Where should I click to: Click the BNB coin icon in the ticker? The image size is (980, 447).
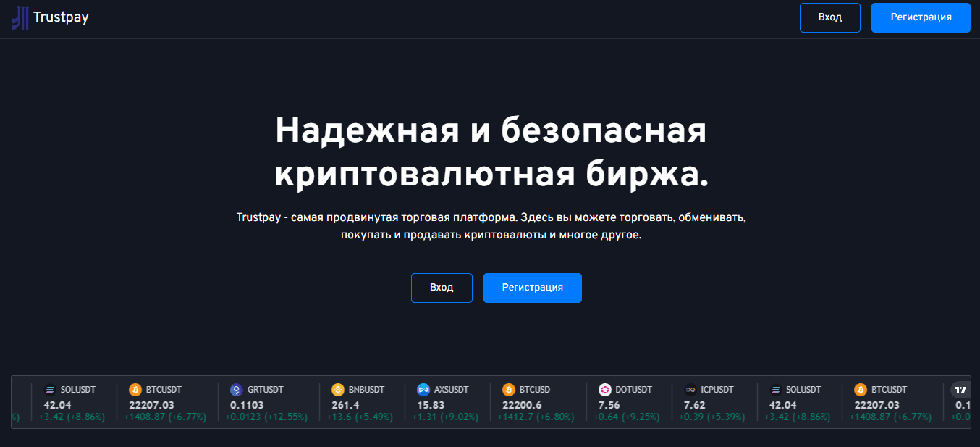click(x=337, y=389)
